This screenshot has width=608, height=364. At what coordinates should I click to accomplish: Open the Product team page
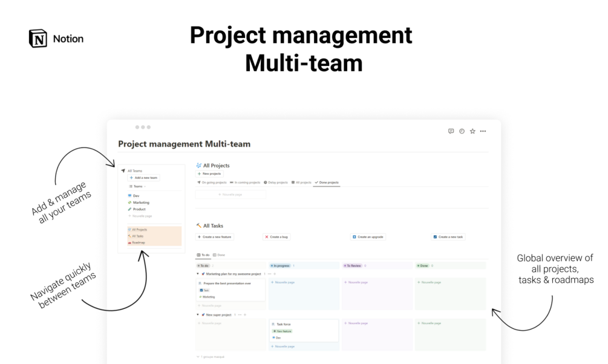click(x=139, y=209)
